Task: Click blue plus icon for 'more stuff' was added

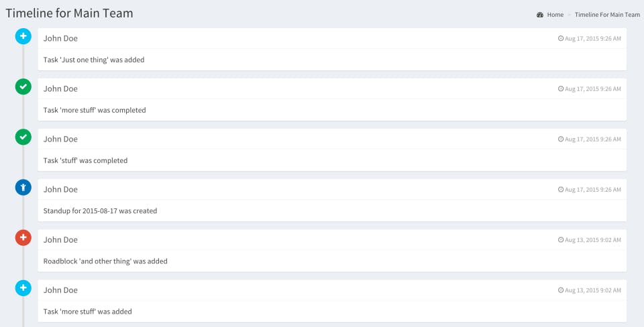Action: (x=23, y=288)
